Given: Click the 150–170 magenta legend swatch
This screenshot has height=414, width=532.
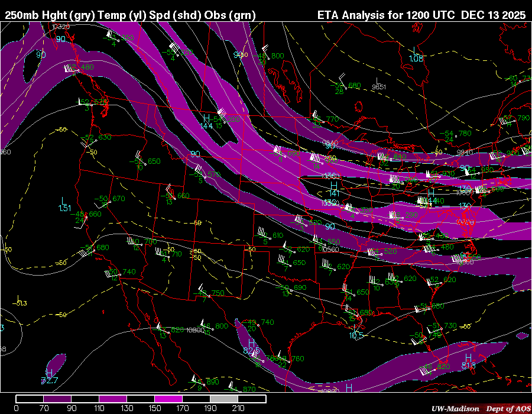Looking at the screenshot, I should 168,399.
